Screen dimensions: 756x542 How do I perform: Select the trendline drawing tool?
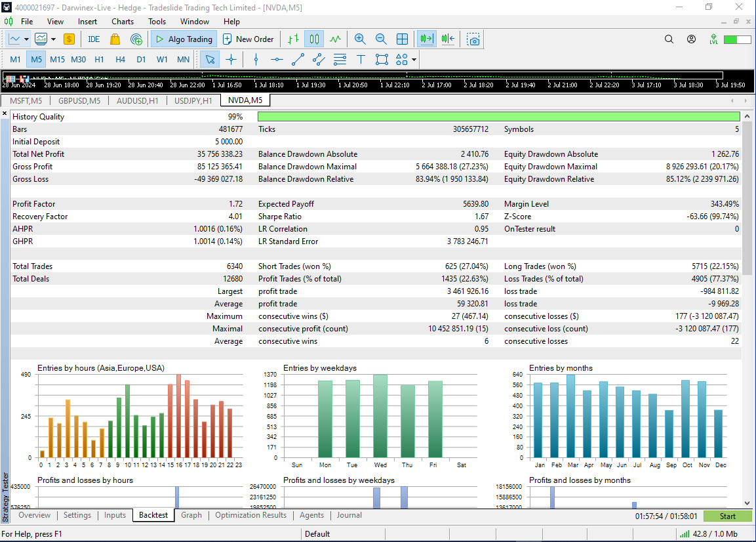tap(298, 59)
